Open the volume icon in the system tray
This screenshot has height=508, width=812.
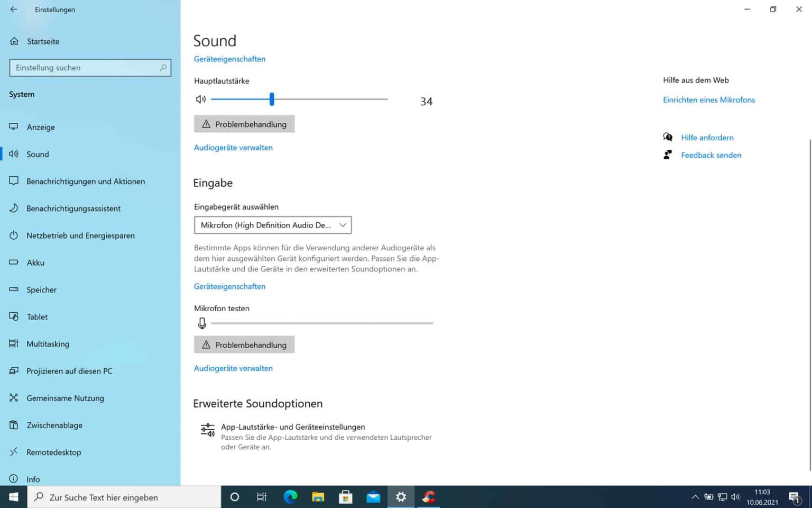pyautogui.click(x=735, y=497)
